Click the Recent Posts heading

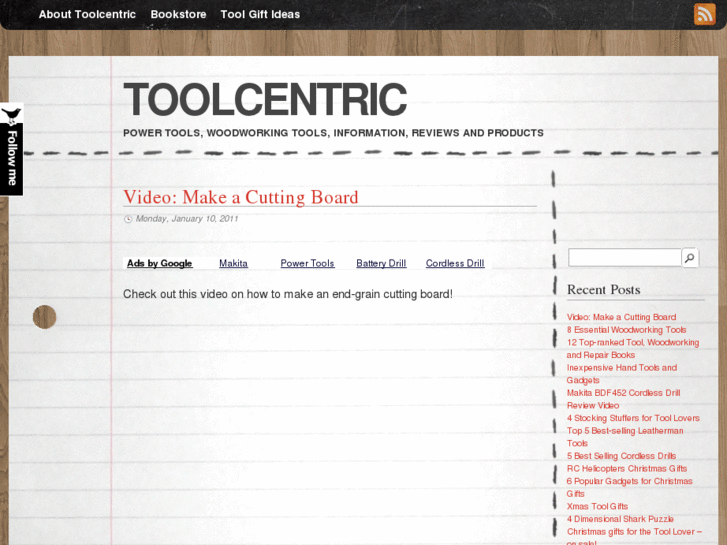[604, 289]
